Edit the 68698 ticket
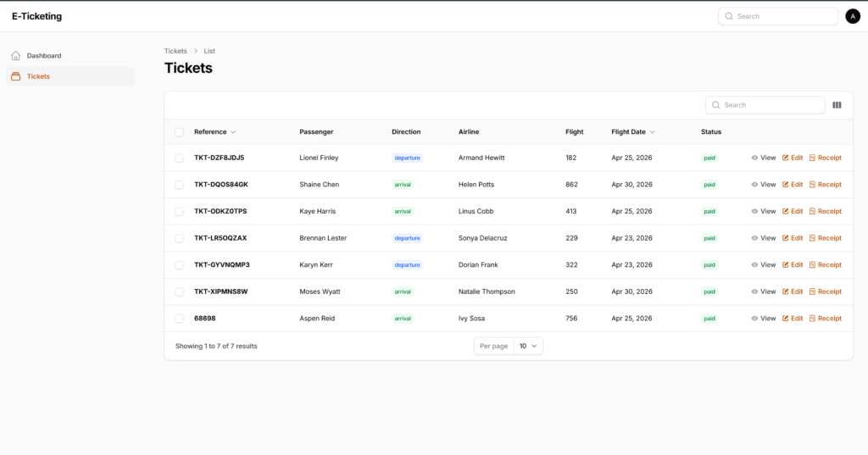Viewport: 868px width, 455px height. coord(793,319)
